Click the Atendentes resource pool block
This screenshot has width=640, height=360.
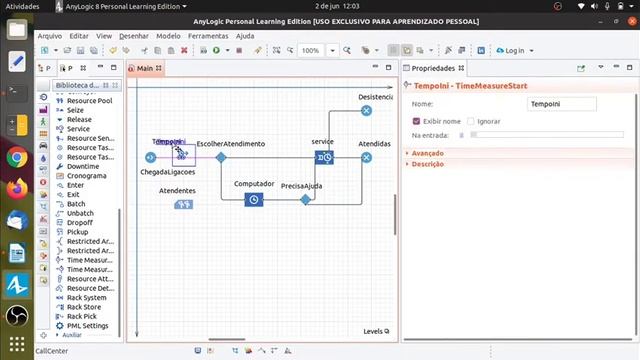(183, 204)
